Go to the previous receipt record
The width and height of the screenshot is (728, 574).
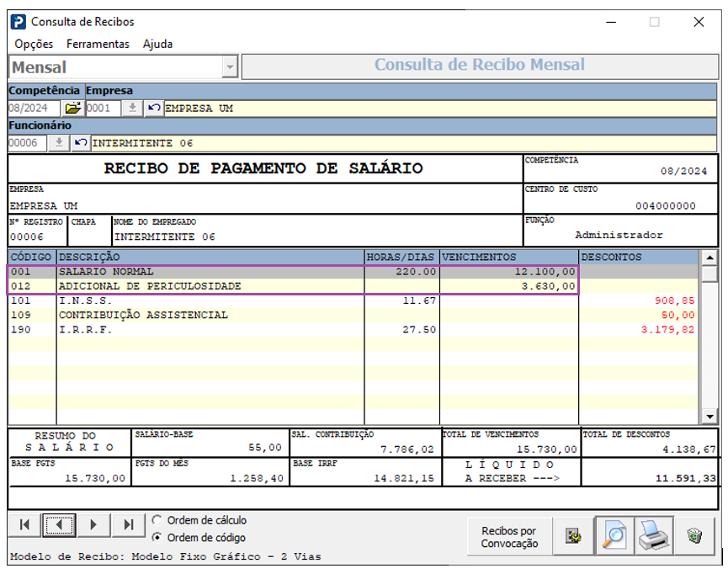pos(59,525)
